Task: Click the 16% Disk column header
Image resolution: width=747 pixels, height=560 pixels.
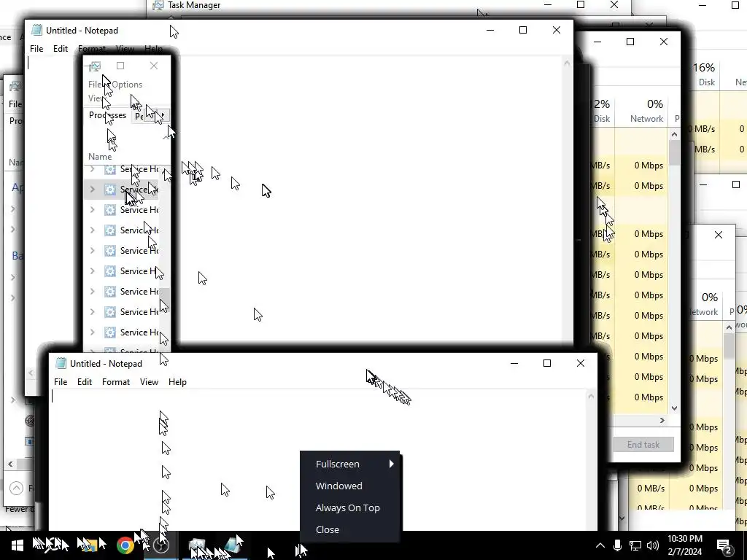Action: 704,74
